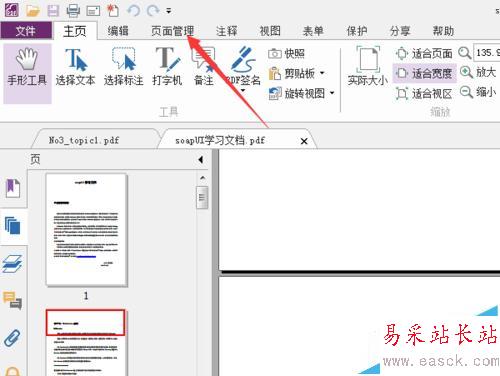Click the Redo arrow icon

(153, 11)
